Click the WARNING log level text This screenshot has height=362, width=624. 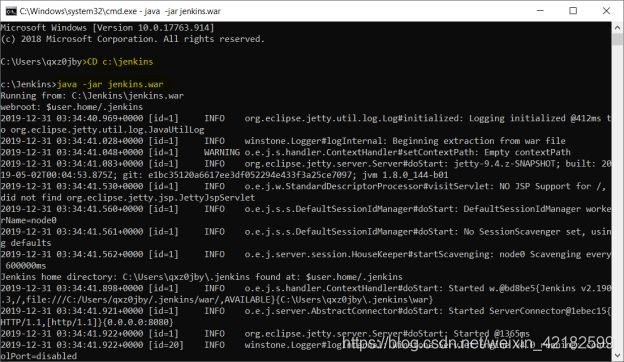(222, 152)
